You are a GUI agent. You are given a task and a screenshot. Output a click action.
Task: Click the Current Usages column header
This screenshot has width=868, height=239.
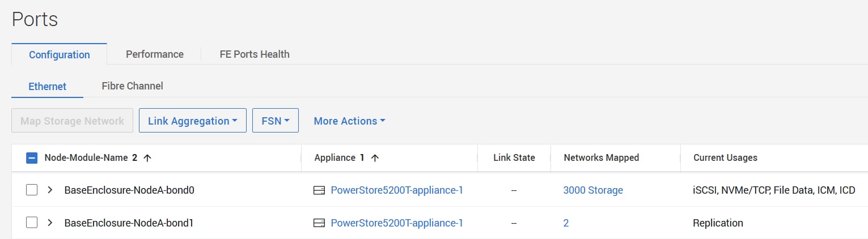(x=726, y=158)
